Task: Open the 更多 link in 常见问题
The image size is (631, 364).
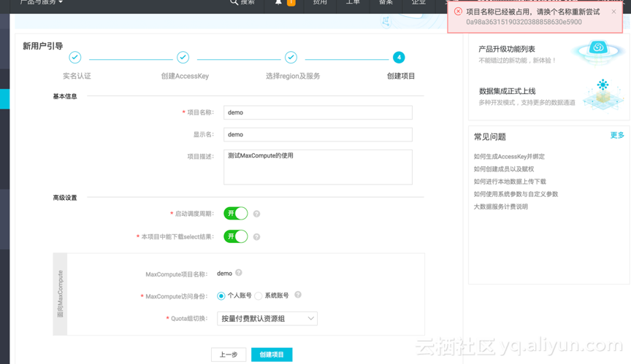Action: pyautogui.click(x=617, y=136)
